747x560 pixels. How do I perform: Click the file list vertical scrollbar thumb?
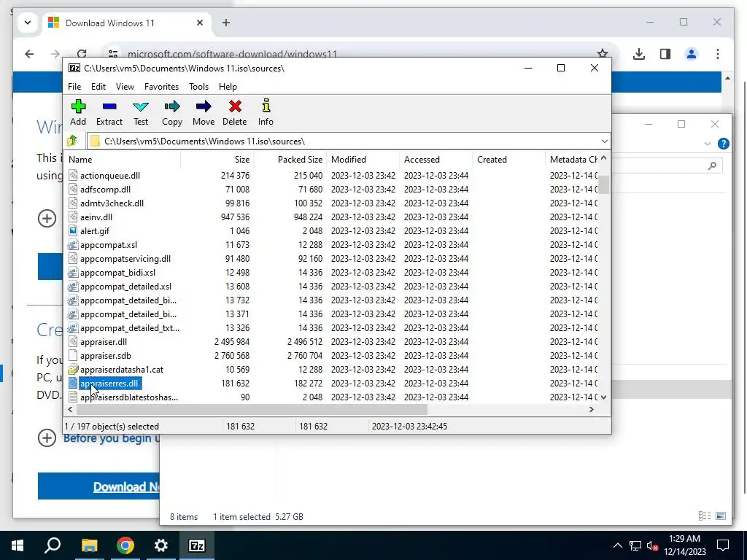pyautogui.click(x=603, y=184)
